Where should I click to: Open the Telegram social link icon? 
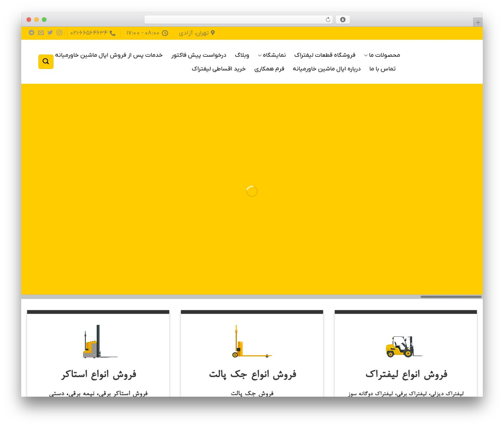[31, 33]
